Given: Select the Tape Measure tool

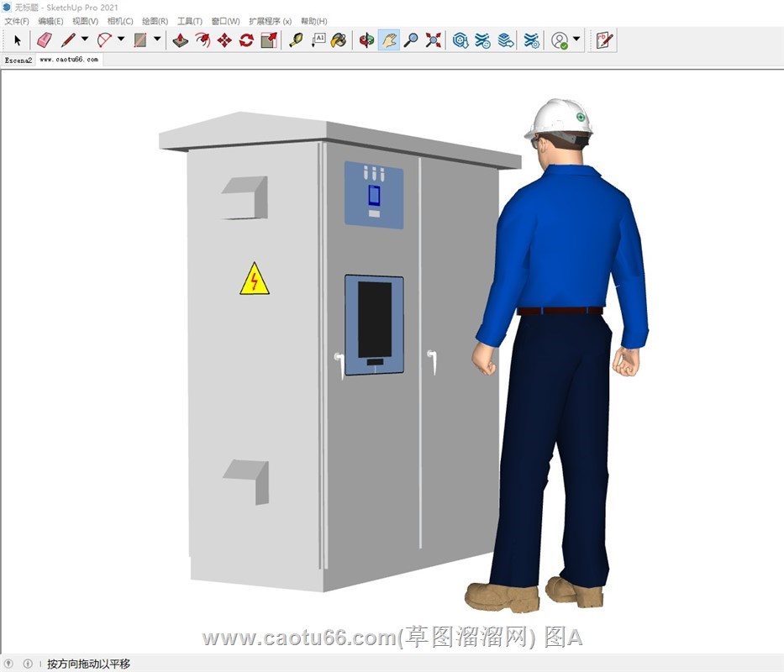Looking at the screenshot, I should [x=296, y=40].
